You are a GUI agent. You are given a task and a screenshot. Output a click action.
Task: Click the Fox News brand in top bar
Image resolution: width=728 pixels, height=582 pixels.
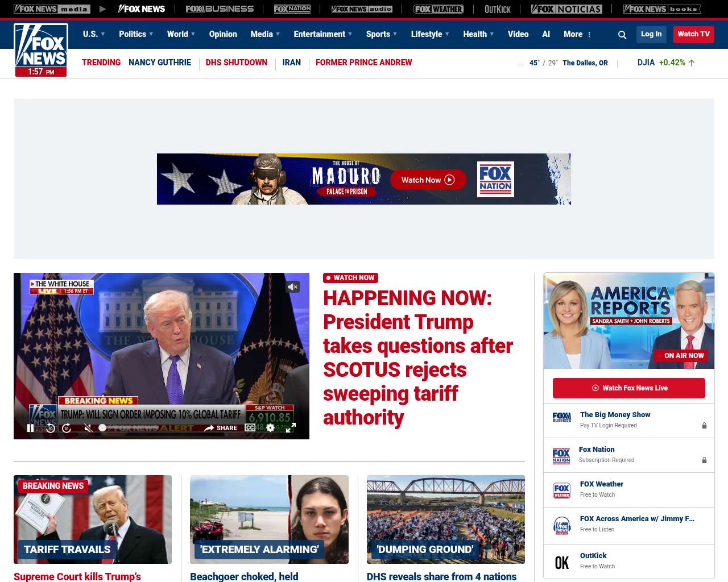tap(141, 9)
